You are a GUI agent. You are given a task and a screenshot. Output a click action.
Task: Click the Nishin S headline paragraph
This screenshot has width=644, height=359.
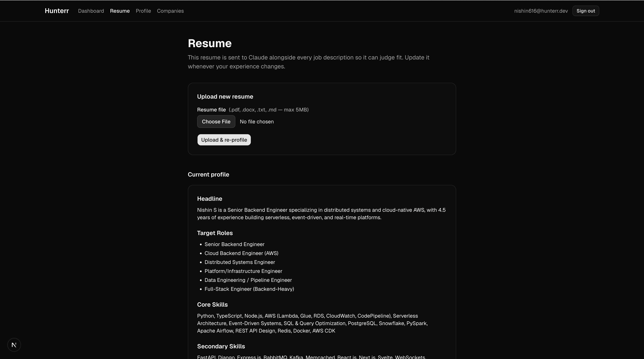point(321,214)
